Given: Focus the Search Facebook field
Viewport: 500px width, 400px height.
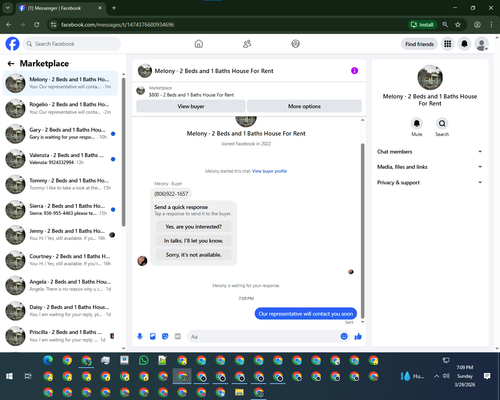Looking at the screenshot, I should coord(72,44).
